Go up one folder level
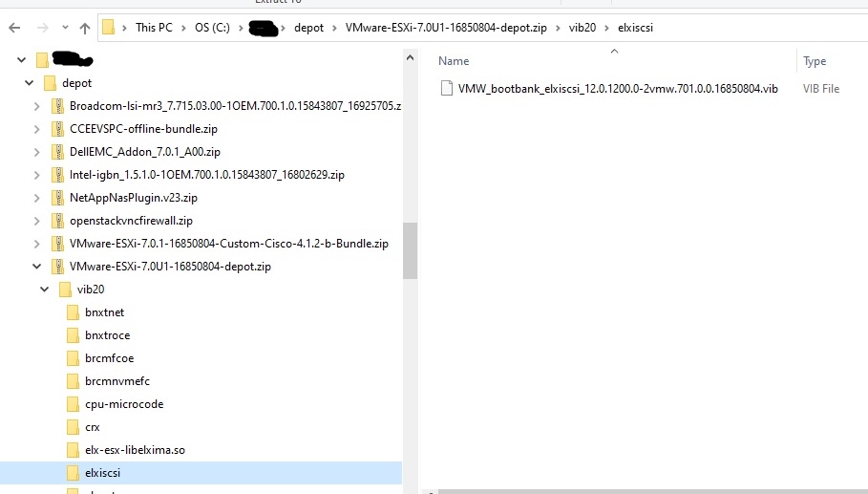This screenshot has width=868, height=494. [85, 28]
